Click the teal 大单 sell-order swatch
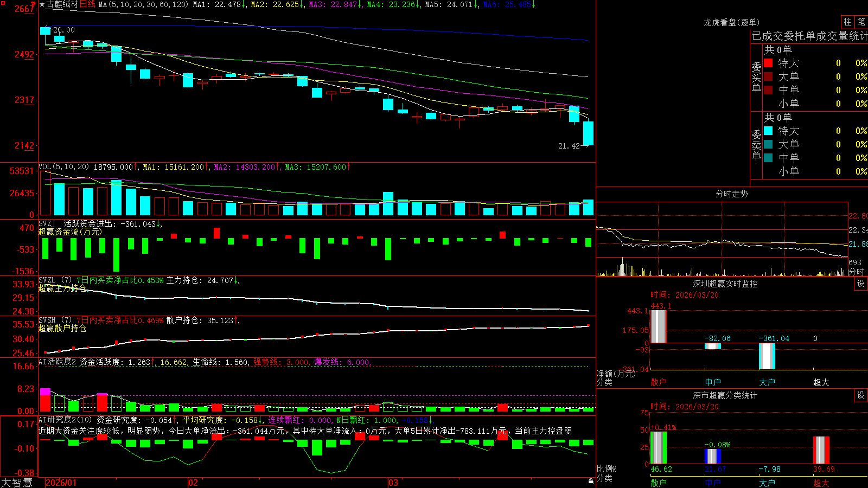 click(x=768, y=144)
